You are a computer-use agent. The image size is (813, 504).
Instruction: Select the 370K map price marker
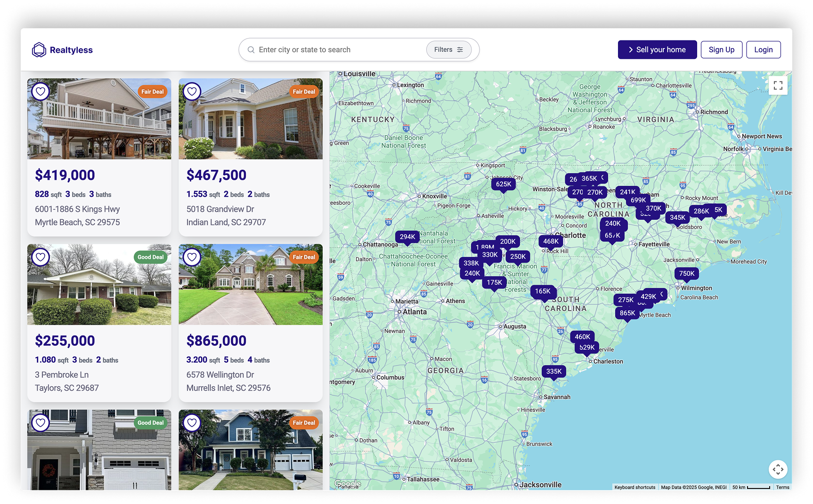point(653,209)
